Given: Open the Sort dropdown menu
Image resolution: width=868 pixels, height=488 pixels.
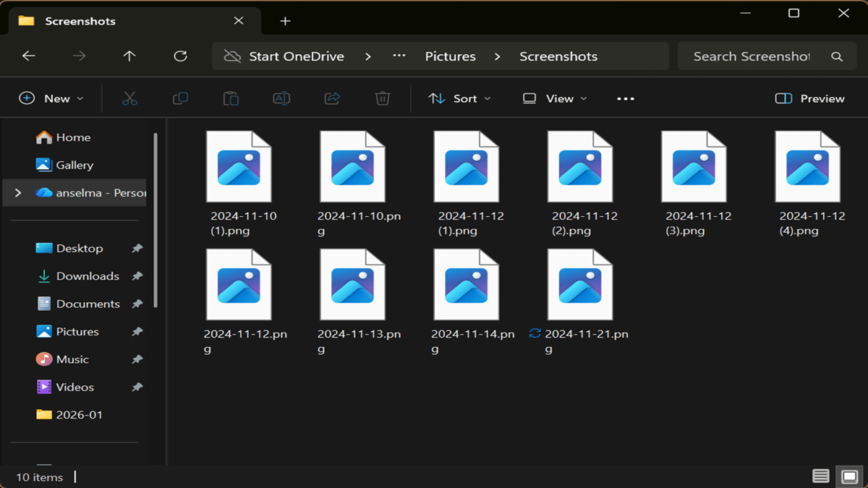Looking at the screenshot, I should coord(459,98).
